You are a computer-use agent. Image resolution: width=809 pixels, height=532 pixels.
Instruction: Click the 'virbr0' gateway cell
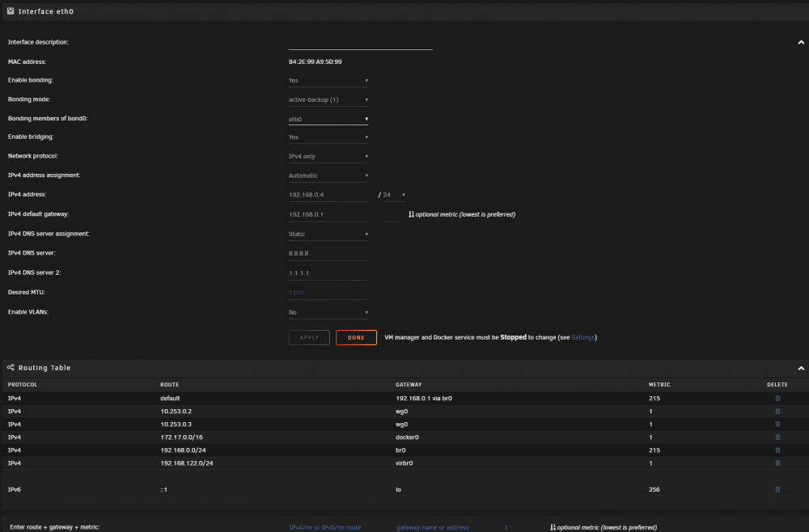coord(404,463)
